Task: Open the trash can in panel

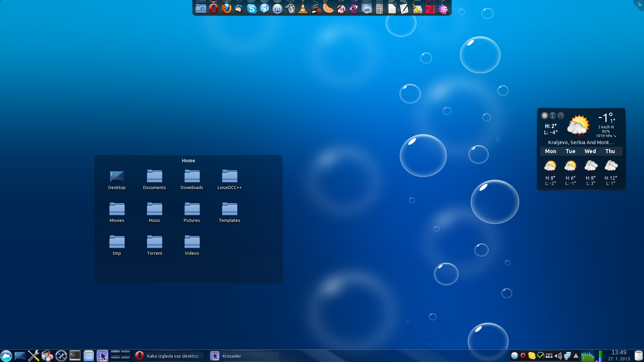Action: pyautogui.click(x=638, y=356)
